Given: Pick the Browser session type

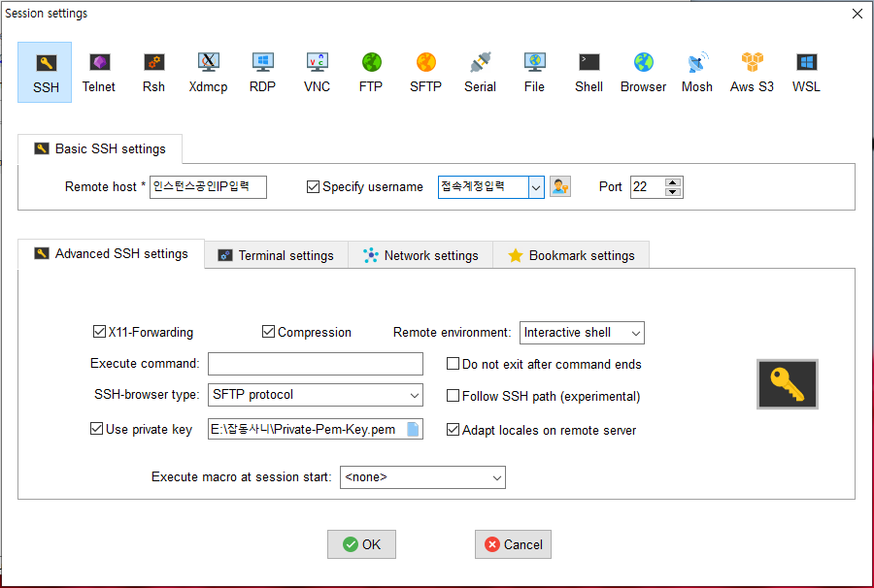Looking at the screenshot, I should pos(643,73).
